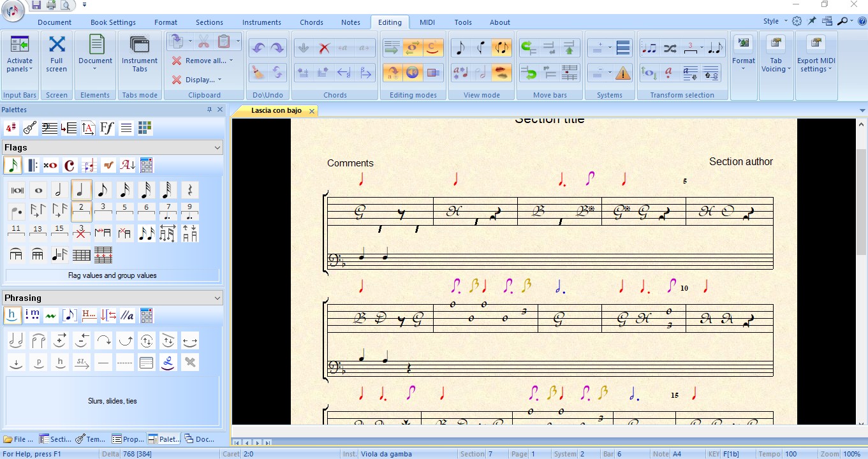Click the guitar icon in Palettes toolbar
Screen dimensions: 868x459
30,128
